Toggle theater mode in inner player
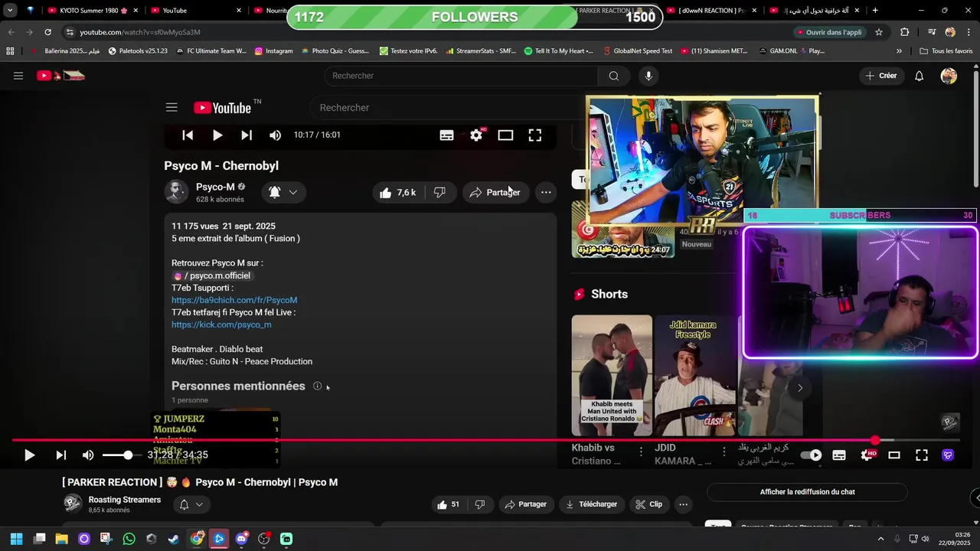The width and height of the screenshot is (980, 551). point(505,135)
